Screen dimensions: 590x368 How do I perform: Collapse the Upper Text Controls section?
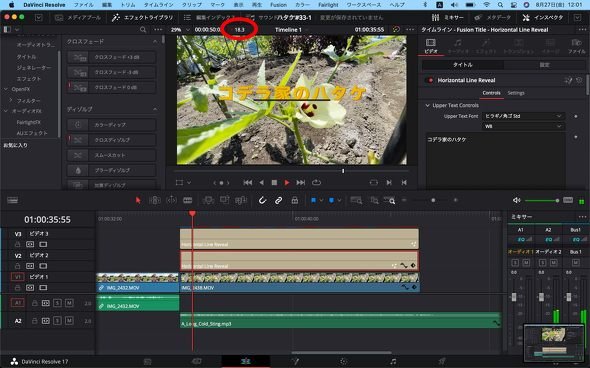tap(427, 106)
